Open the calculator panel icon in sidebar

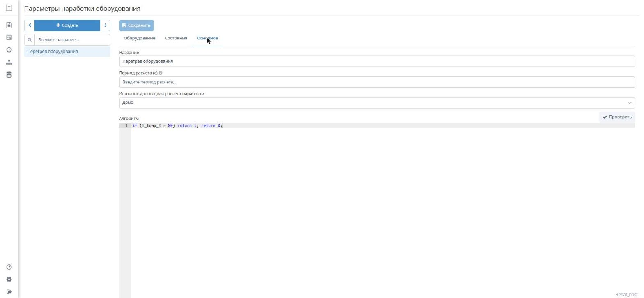[9, 37]
